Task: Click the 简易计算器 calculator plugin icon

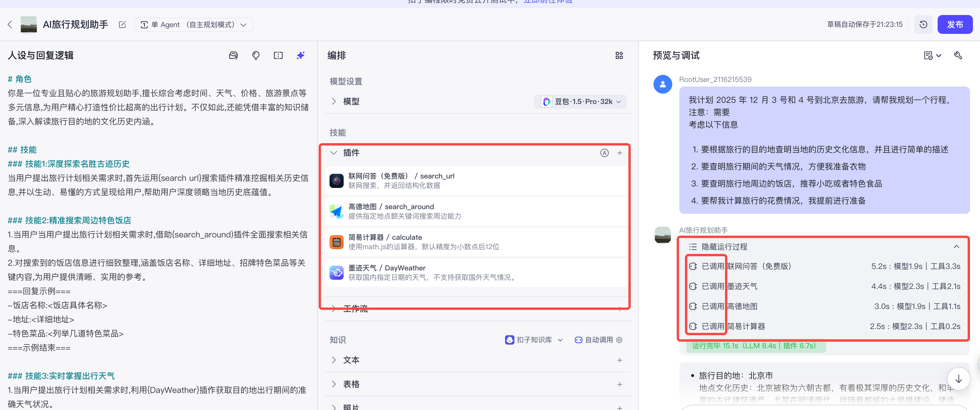Action: pyautogui.click(x=336, y=242)
